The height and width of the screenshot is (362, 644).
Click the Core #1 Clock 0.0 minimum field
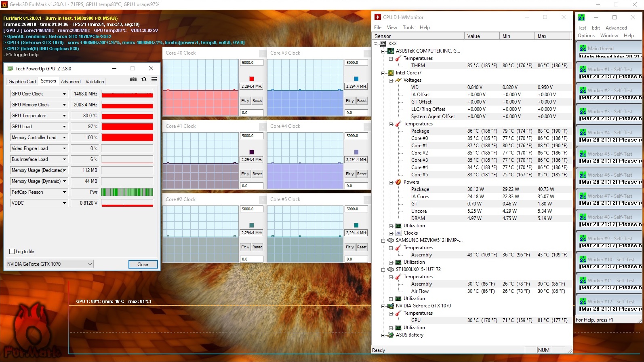coord(252,186)
